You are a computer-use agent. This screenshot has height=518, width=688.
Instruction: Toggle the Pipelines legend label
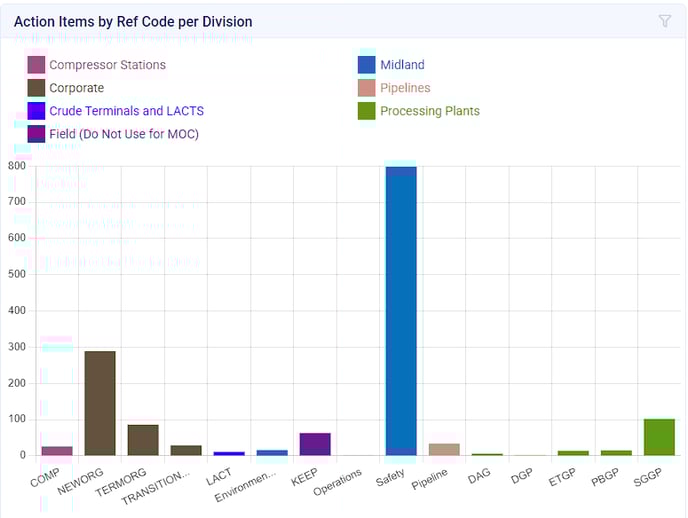(408, 88)
